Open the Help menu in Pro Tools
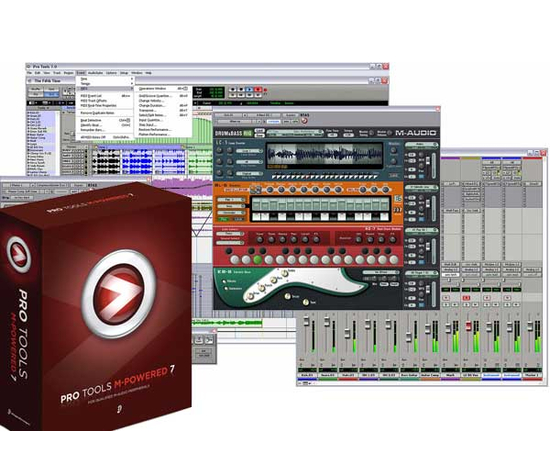Image resolution: width=550 pixels, height=450 pixels. pyautogui.click(x=149, y=73)
